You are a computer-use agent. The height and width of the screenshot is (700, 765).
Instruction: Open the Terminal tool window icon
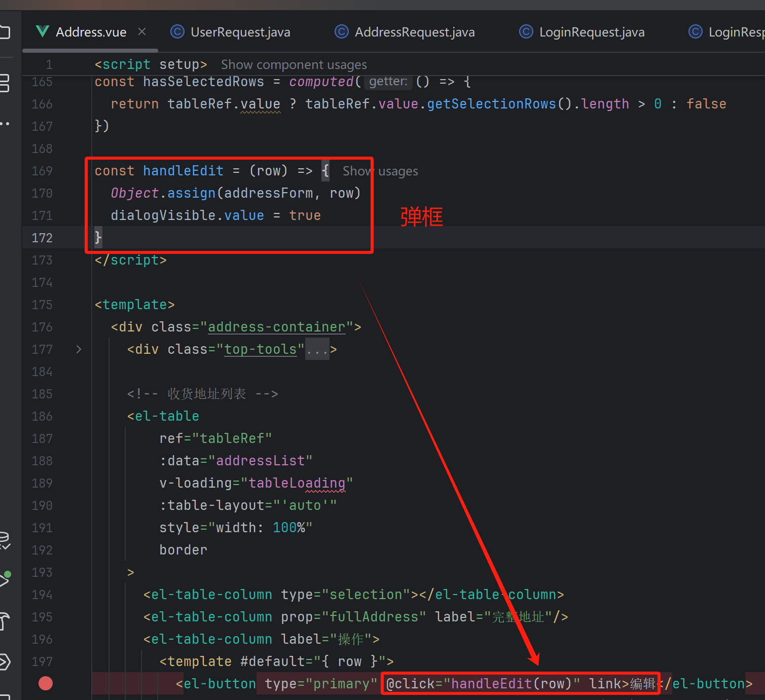pos(5,662)
